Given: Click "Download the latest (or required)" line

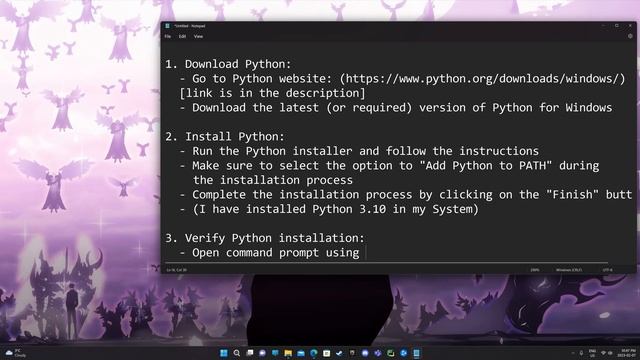Looking at the screenshot, I should point(396,108).
